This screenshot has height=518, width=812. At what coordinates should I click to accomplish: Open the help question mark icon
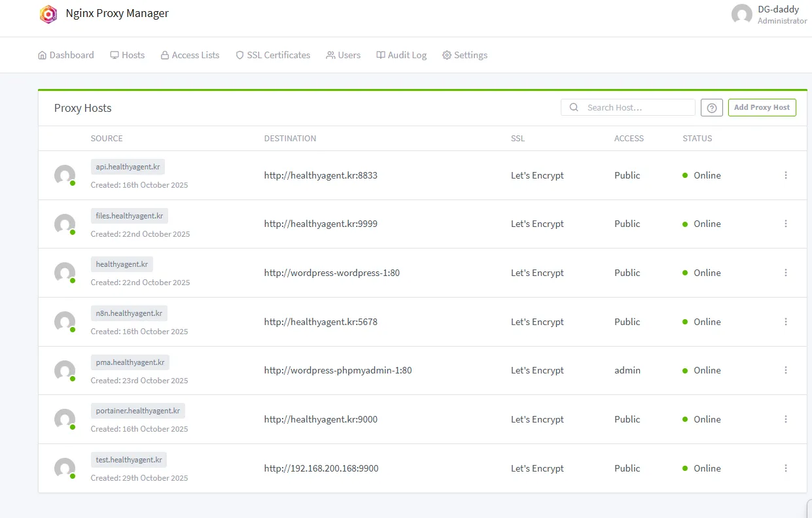[x=712, y=108]
